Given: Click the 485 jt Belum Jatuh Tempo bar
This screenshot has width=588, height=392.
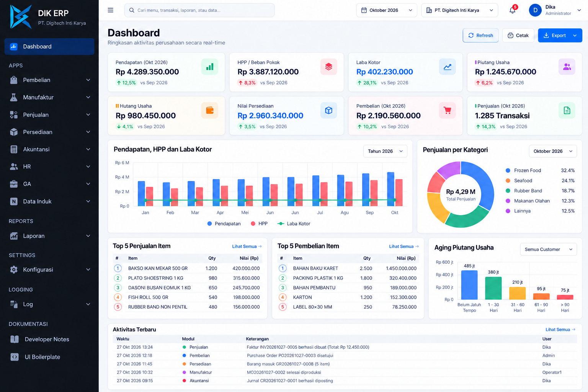Looking at the screenshot, I should click(469, 285).
